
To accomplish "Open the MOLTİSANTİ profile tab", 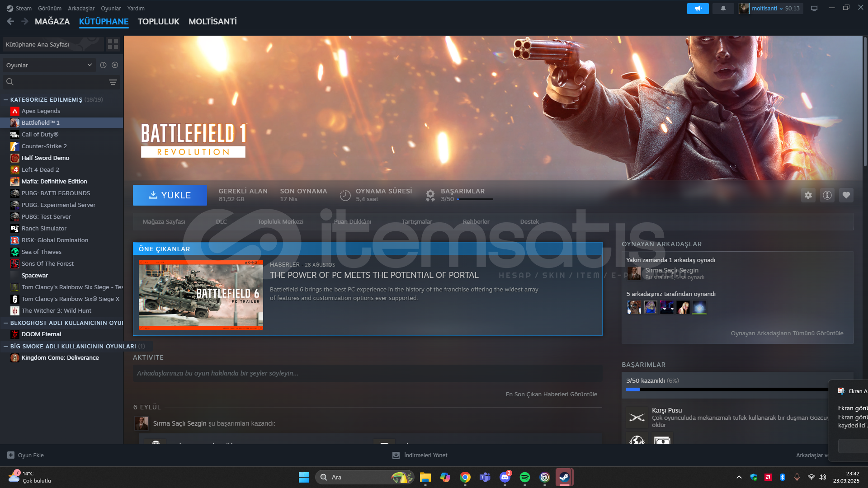I will pos(212,21).
